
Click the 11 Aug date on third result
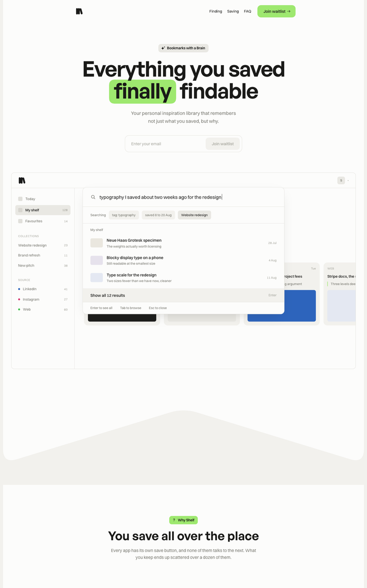click(x=272, y=277)
